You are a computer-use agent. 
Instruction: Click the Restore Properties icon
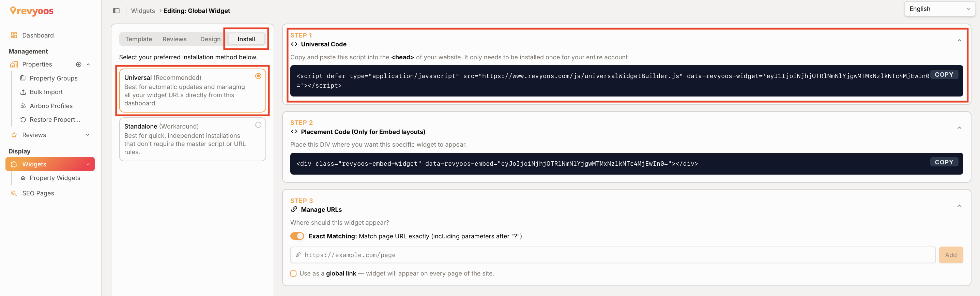pyautogui.click(x=23, y=120)
